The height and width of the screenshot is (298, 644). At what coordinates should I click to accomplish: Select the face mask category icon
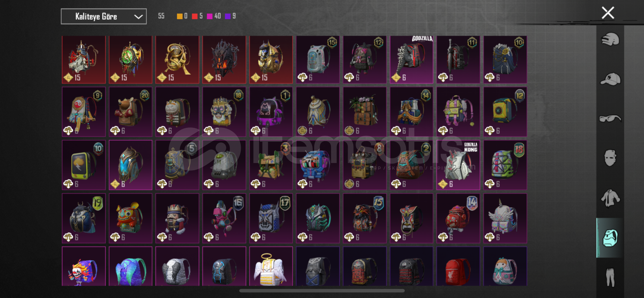610,158
